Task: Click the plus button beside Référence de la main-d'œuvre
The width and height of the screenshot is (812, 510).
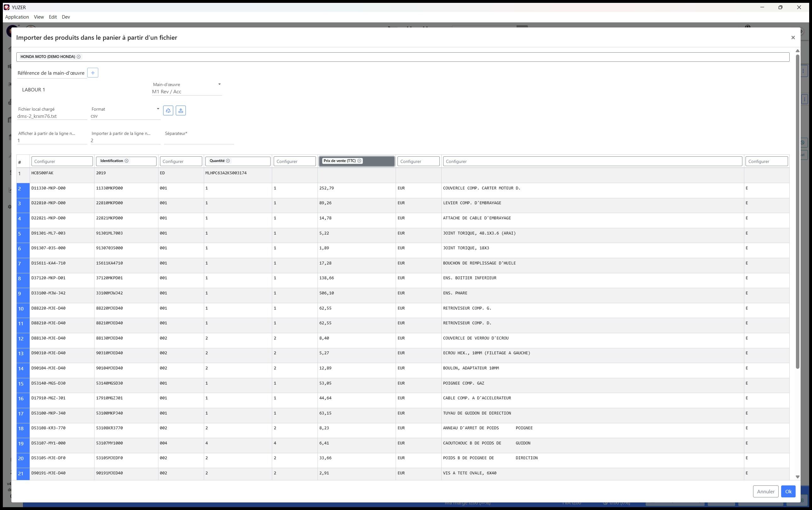Action: click(93, 73)
